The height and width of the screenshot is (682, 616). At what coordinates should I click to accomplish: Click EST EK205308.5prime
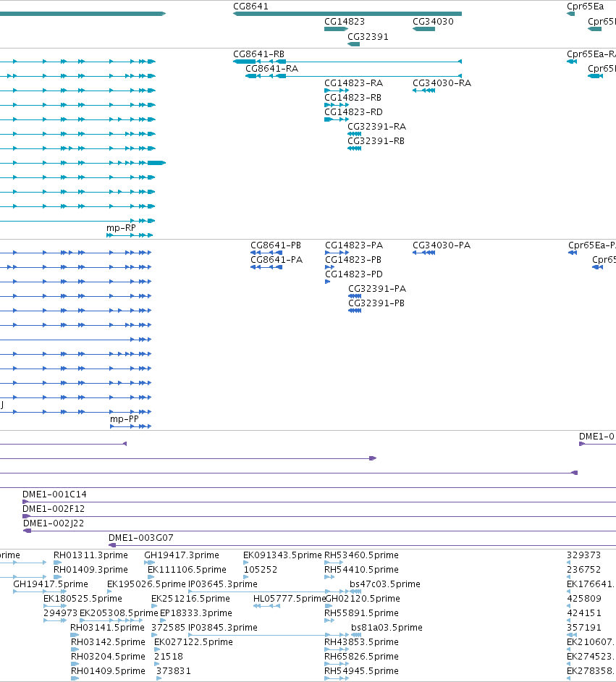click(x=119, y=613)
